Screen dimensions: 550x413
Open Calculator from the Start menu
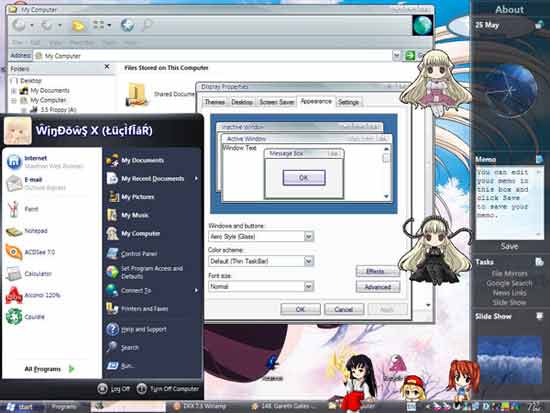click(x=14, y=274)
